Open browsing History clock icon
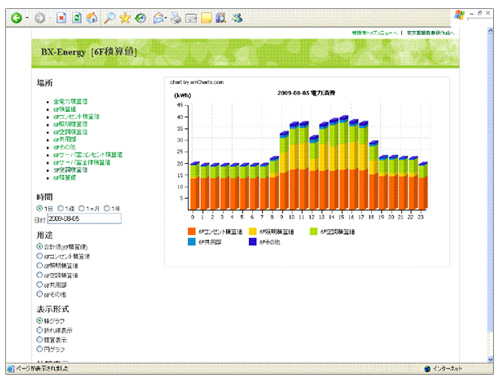This screenshot has width=500, height=385. (140, 18)
